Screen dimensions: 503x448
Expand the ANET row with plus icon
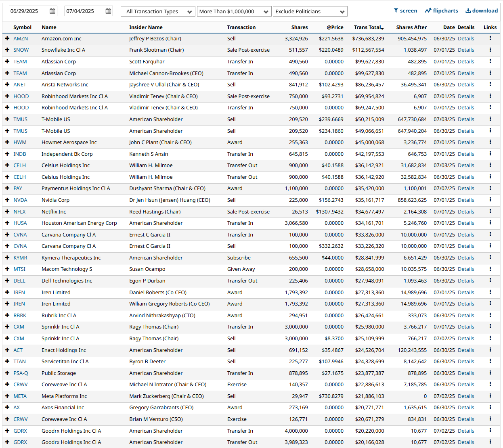tap(7, 85)
